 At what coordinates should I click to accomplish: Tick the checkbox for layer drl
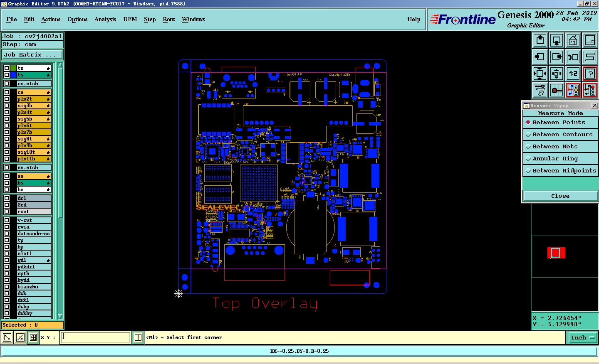(7, 198)
